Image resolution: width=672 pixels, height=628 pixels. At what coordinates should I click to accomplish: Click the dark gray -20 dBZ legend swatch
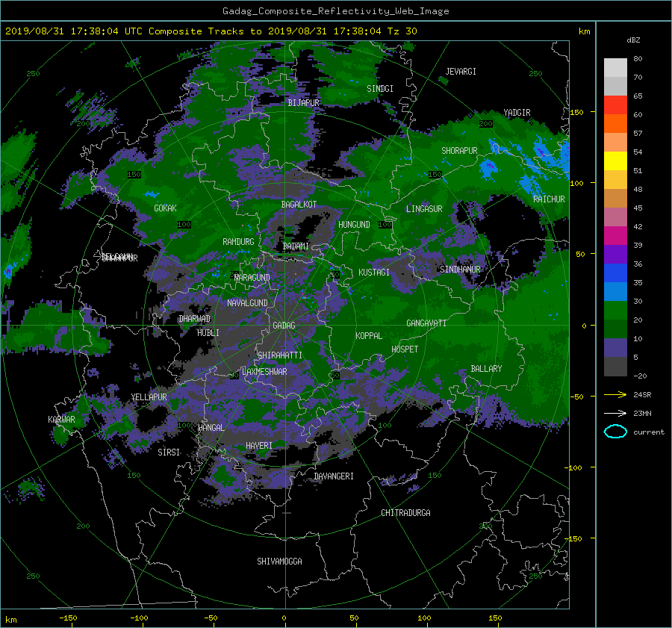(x=615, y=367)
